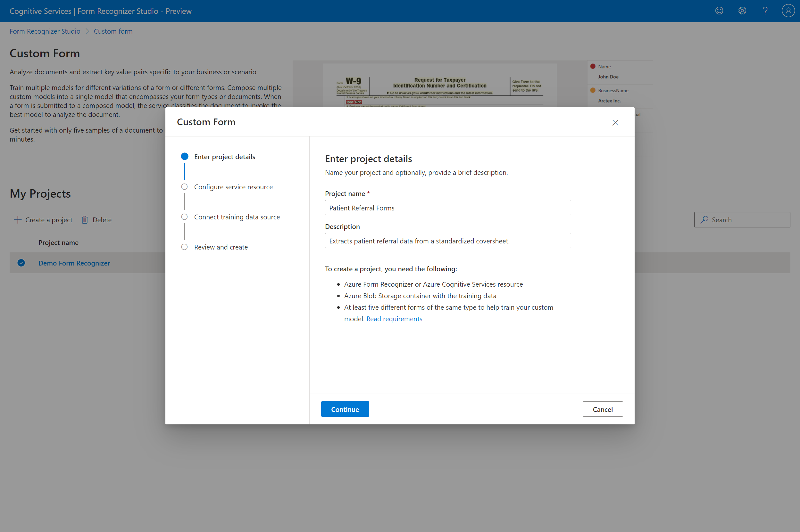800x532 pixels.
Task: Click the trash Delete icon
Action: coord(85,220)
